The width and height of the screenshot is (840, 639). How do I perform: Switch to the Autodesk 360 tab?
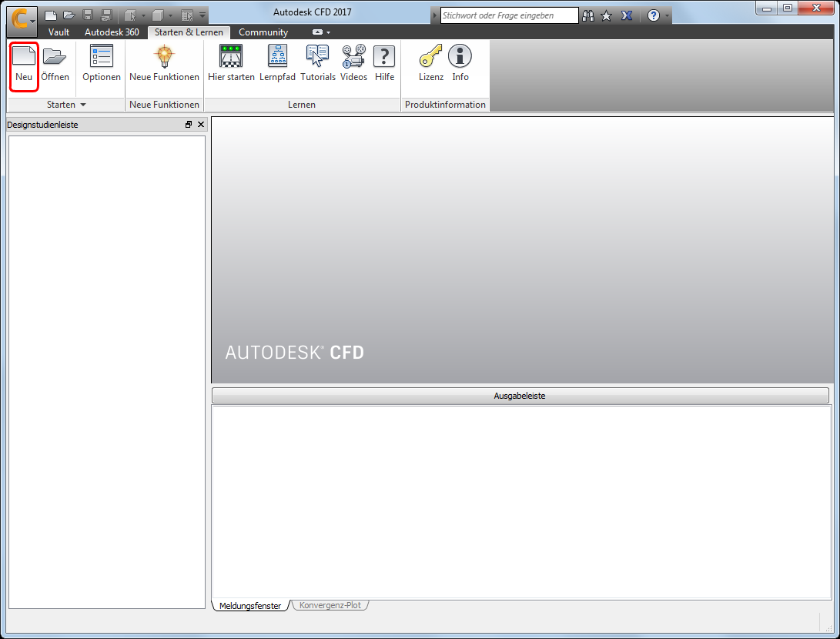(112, 32)
